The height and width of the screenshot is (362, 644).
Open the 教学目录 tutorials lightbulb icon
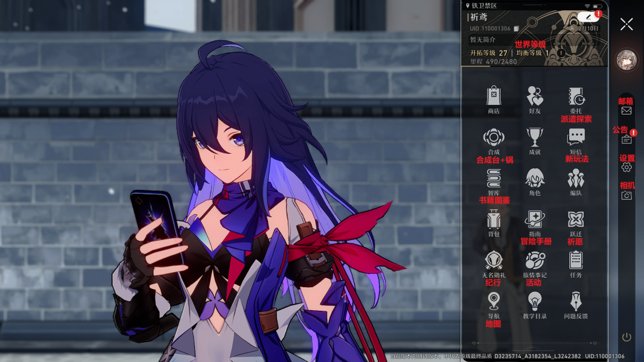click(535, 301)
